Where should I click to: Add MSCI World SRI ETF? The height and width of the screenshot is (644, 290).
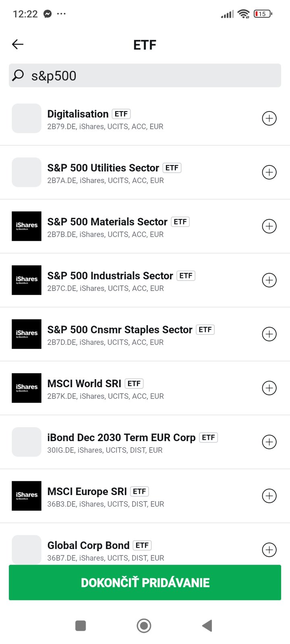[269, 388]
